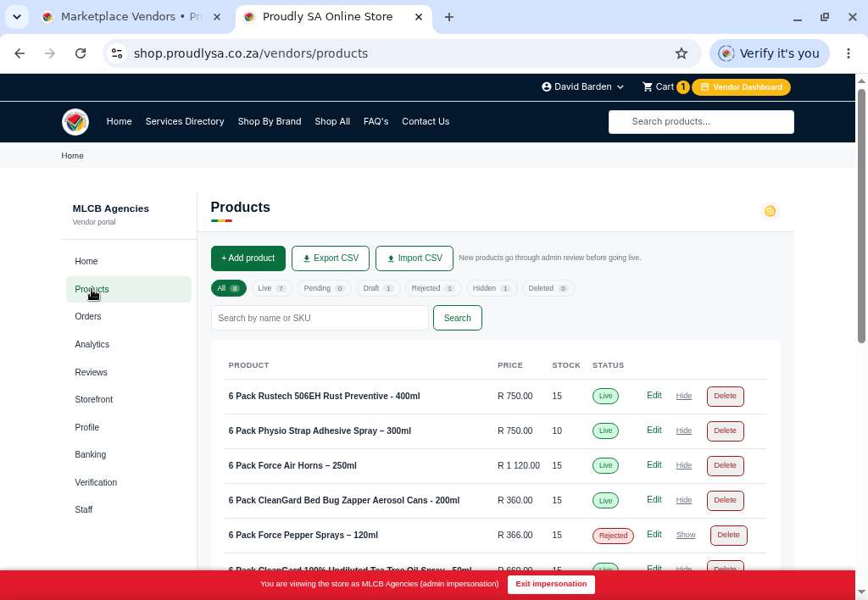This screenshot has width=868, height=600.
Task: Open Staff in vendor sidebar
Action: pos(129,510)
